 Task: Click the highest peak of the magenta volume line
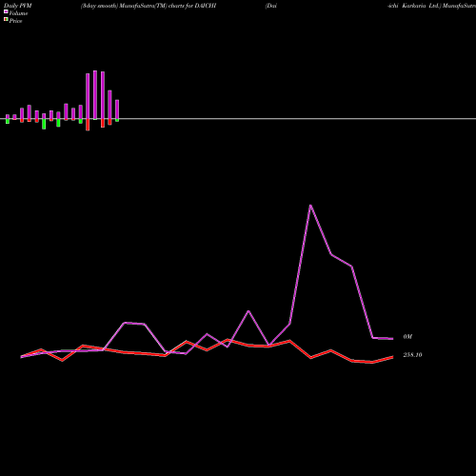(310, 206)
